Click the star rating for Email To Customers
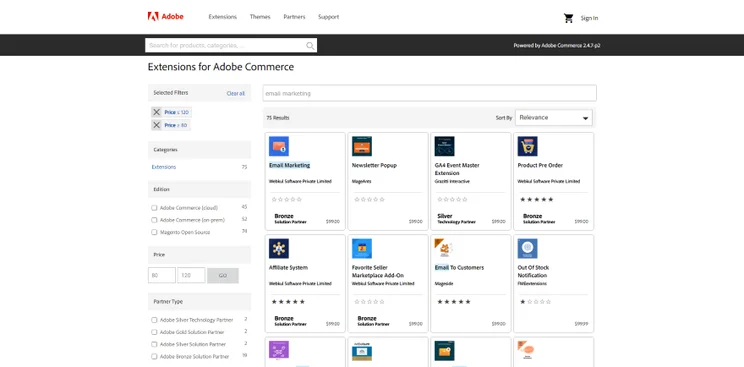The image size is (744, 367). click(454, 301)
